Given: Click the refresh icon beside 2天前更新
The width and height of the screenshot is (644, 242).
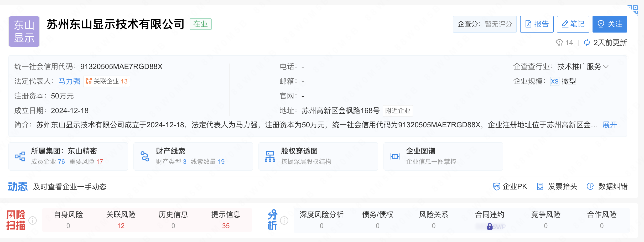Looking at the screenshot, I should [x=587, y=43].
